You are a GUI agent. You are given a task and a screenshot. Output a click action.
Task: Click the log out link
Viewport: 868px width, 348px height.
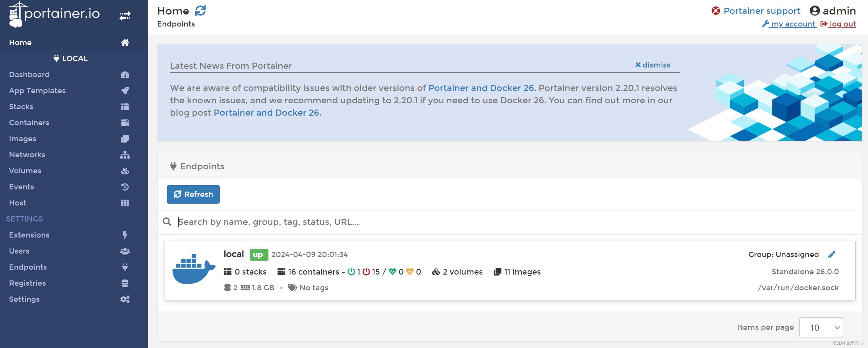click(x=838, y=24)
